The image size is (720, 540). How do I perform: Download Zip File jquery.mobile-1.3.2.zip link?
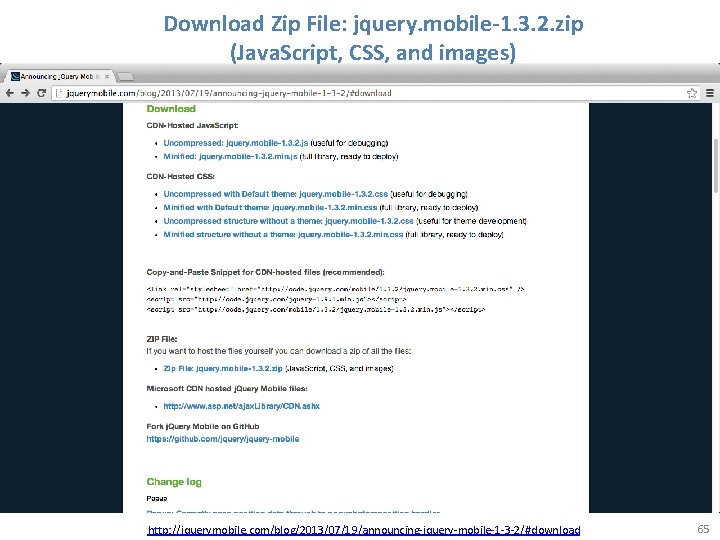pyautogui.click(x=223, y=369)
